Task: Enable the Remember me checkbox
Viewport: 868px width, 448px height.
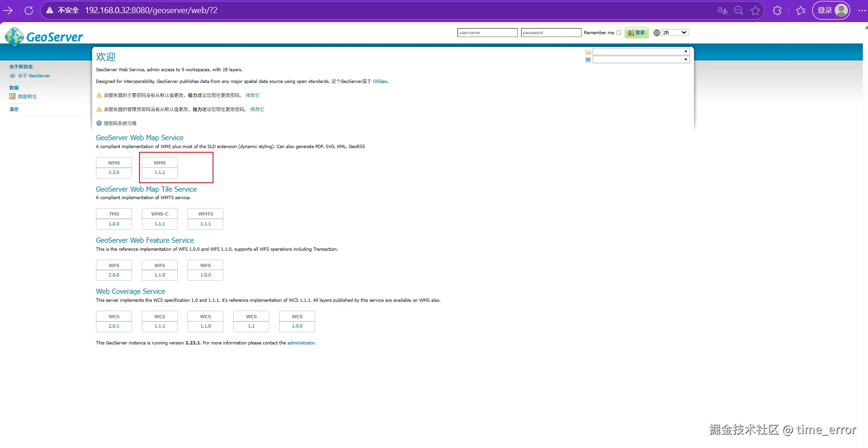Action: (x=619, y=32)
